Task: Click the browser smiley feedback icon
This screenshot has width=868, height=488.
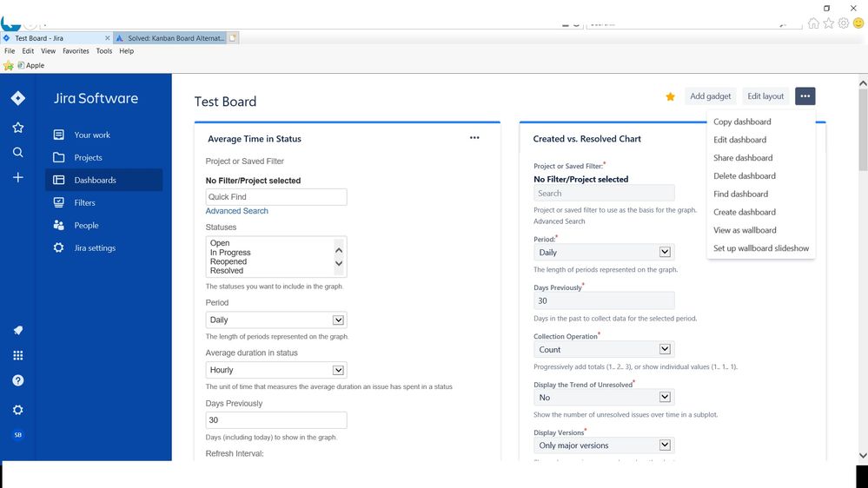Action: tap(858, 23)
